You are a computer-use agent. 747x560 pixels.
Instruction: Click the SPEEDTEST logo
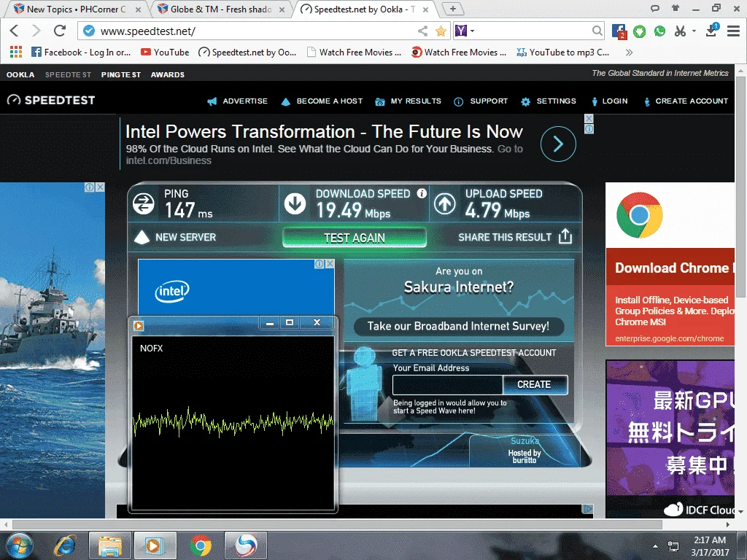click(x=51, y=100)
